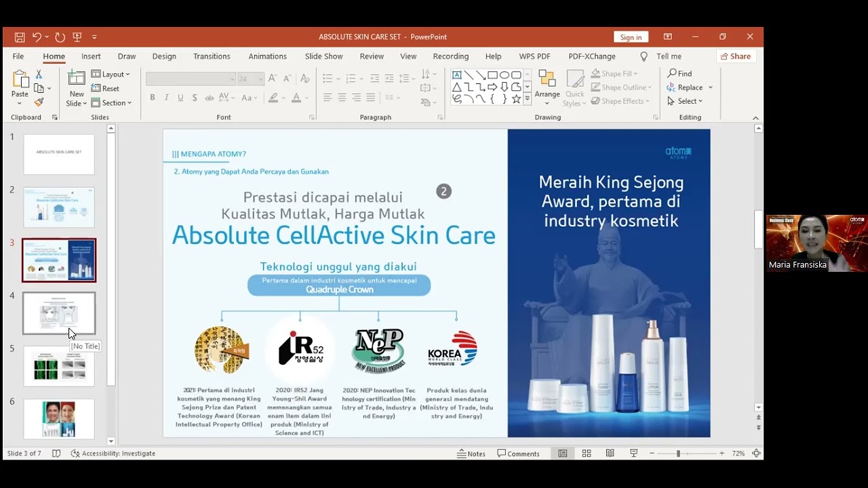Click the Cut scissors icon
Screen dimensions: 868x488
point(39,74)
